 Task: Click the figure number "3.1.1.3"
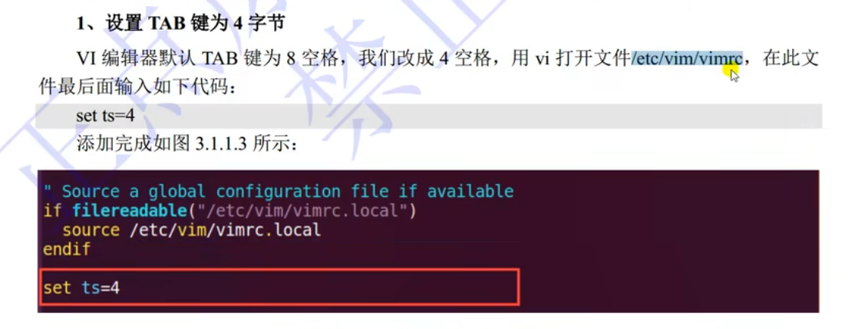pyautogui.click(x=222, y=144)
